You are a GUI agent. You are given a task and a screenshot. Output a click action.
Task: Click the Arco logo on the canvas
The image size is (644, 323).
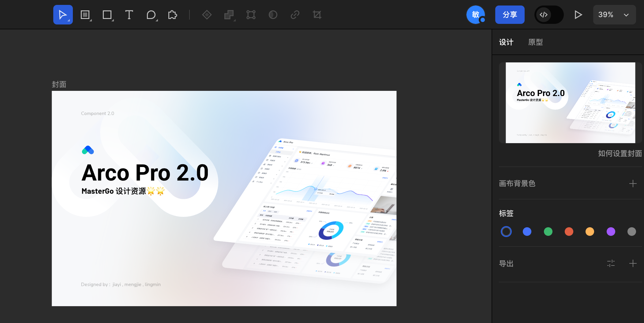(88, 150)
